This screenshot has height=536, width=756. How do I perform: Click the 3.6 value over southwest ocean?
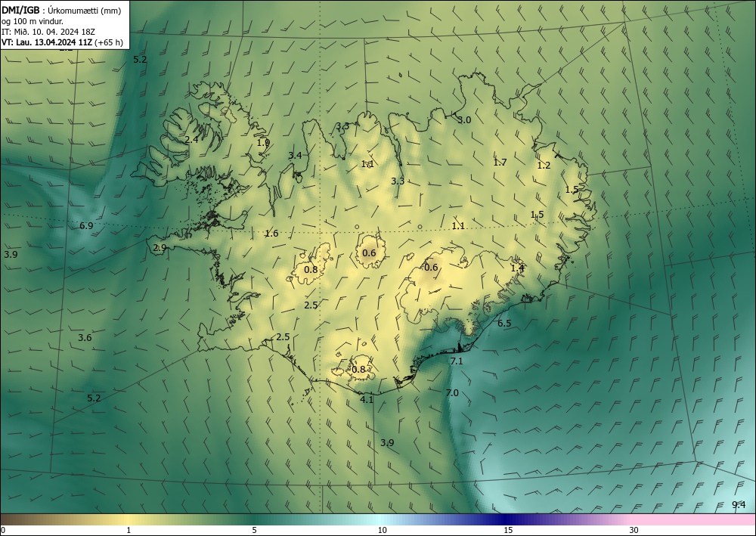click(x=85, y=337)
